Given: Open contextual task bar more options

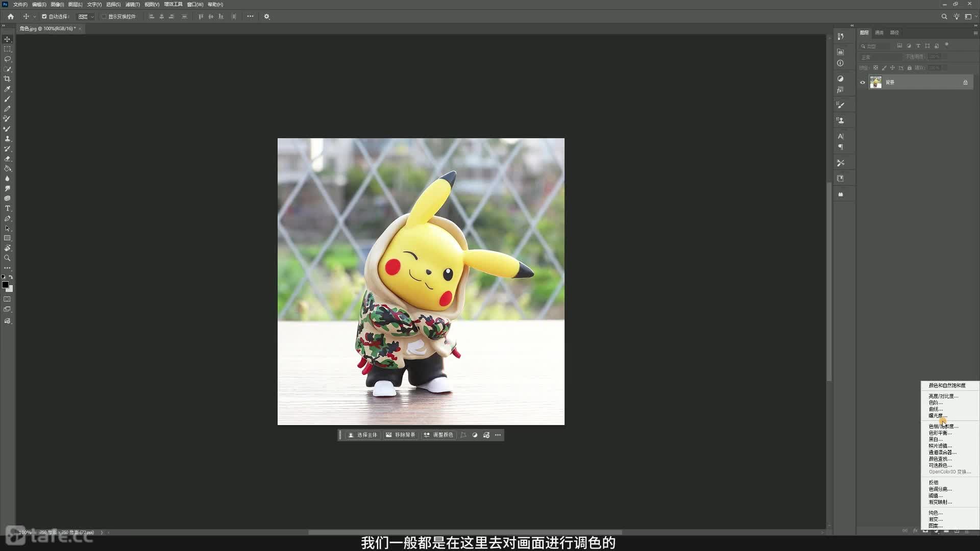Looking at the screenshot, I should tap(498, 435).
